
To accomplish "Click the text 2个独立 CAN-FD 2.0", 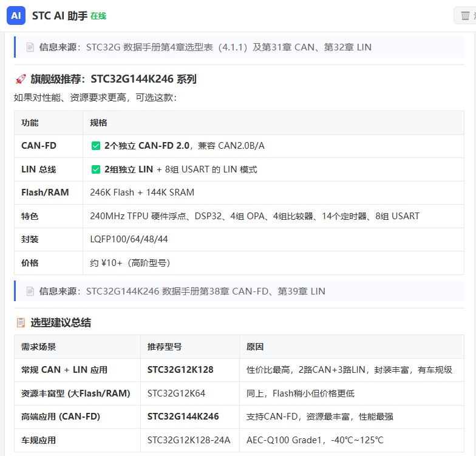I will (147, 146).
